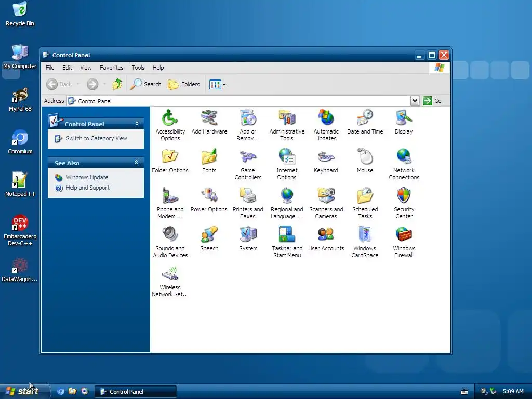Screen dimensions: 532x399
Task: Open the Mouse applet icon
Action: pyautogui.click(x=365, y=157)
